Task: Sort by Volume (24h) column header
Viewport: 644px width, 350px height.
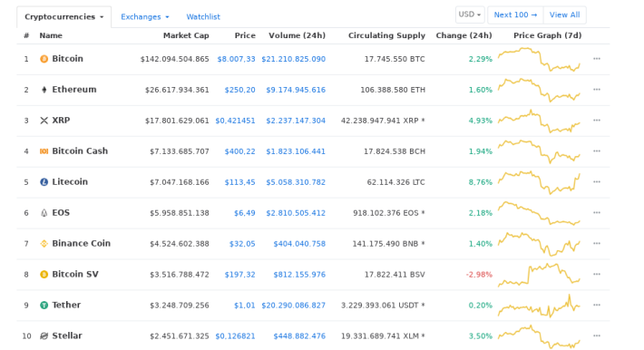Action: [297, 35]
